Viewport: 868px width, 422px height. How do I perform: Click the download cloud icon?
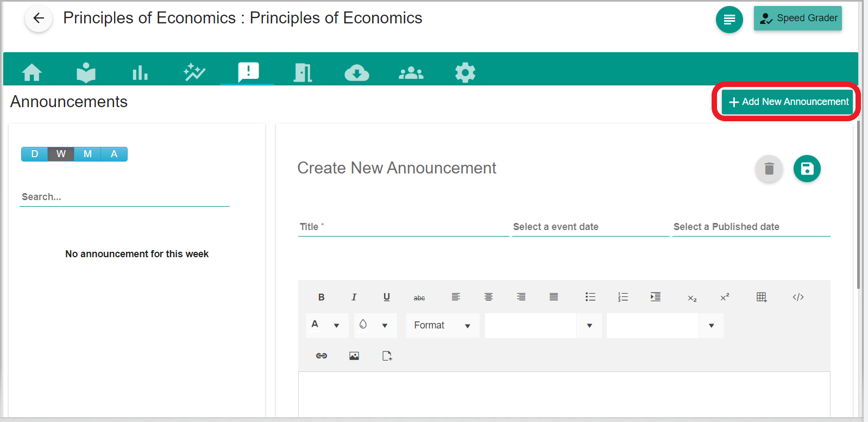point(357,72)
